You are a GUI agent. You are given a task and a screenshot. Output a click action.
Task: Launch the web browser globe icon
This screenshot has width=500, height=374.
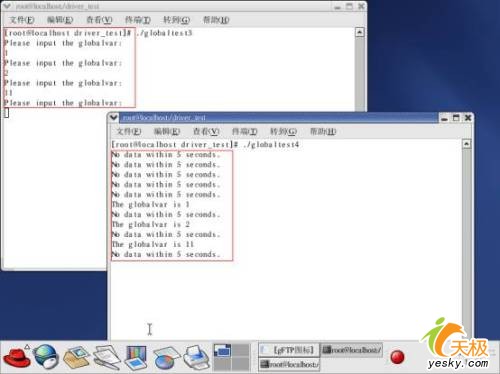coord(46,357)
